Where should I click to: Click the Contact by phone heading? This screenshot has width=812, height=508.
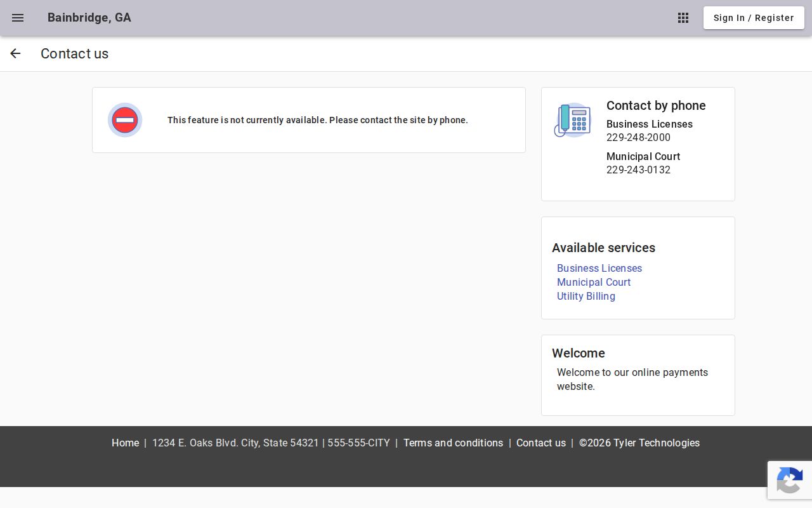656,105
